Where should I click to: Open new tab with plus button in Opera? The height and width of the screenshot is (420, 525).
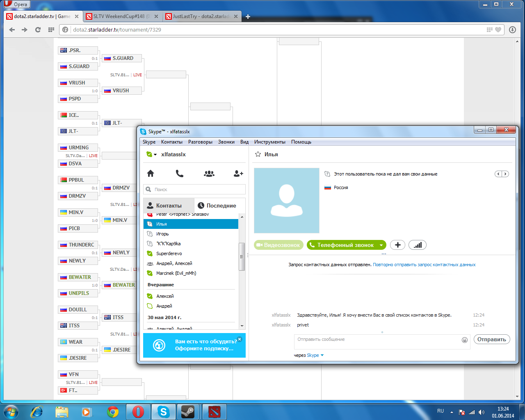pos(248,16)
